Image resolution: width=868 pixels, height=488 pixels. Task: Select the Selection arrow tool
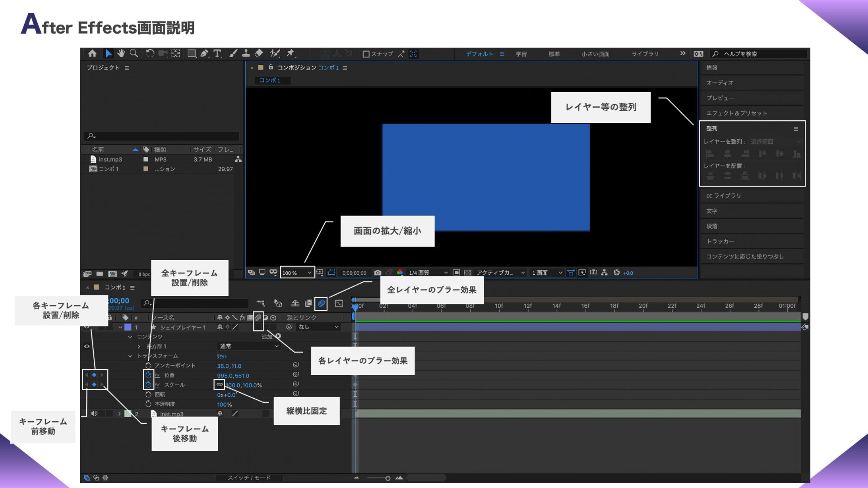tap(108, 54)
